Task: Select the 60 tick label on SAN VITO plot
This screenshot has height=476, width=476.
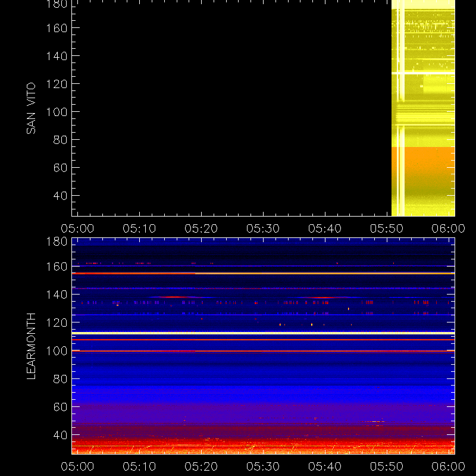Action: click(x=60, y=168)
